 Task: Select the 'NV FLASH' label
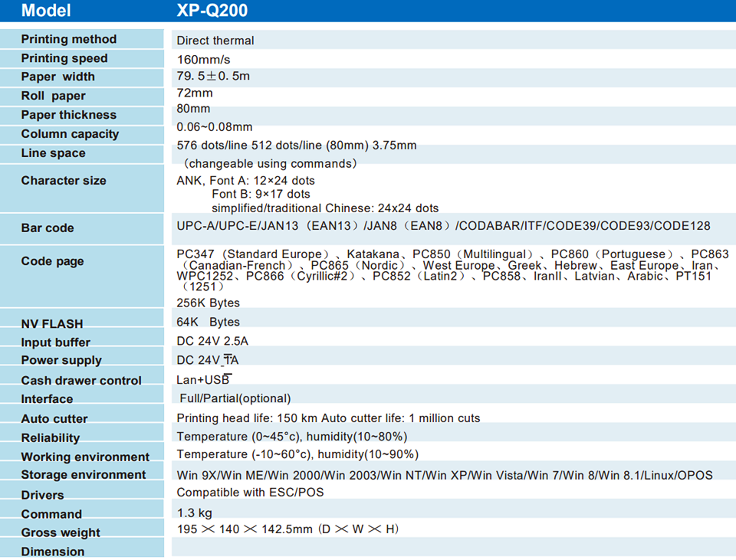pyautogui.click(x=51, y=324)
